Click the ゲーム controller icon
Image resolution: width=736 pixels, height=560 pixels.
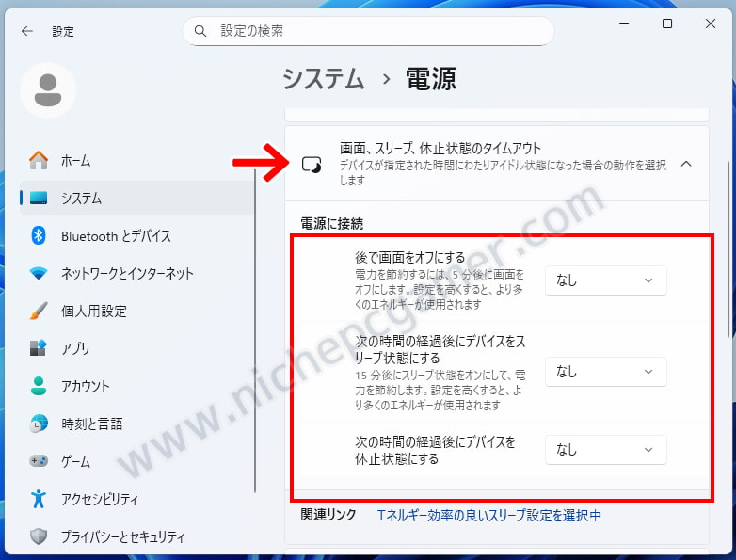coord(39,462)
